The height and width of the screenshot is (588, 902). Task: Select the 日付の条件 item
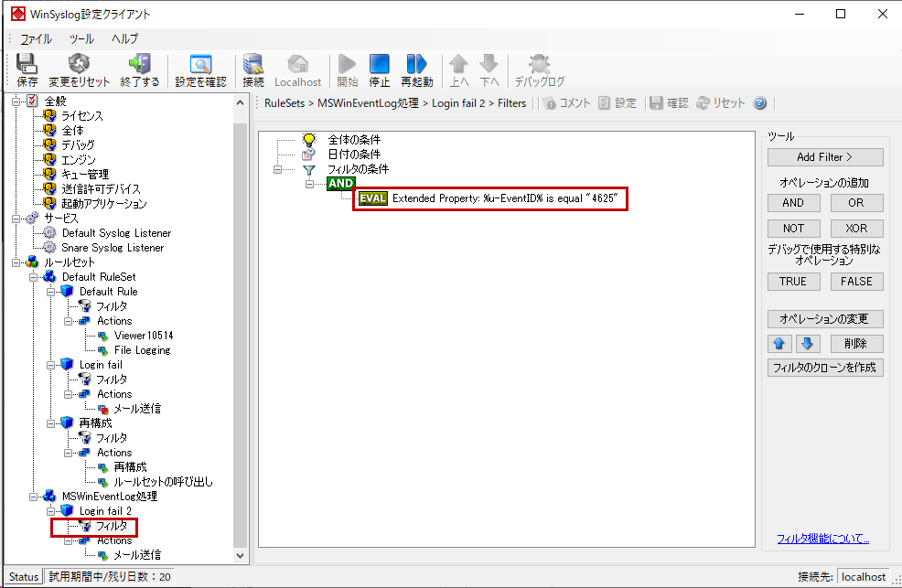341,154
